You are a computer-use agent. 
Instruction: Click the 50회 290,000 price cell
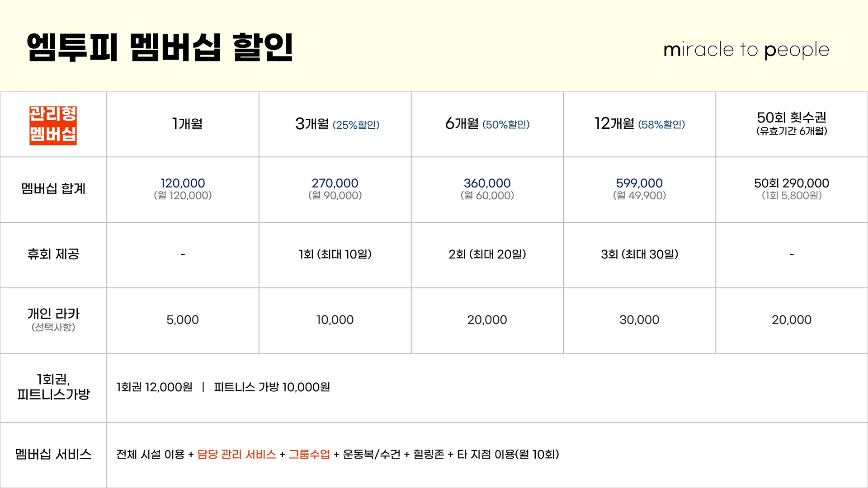[791, 183]
